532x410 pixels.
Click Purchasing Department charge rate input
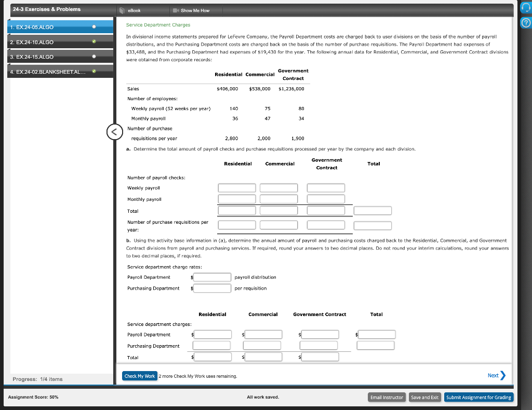coord(212,289)
